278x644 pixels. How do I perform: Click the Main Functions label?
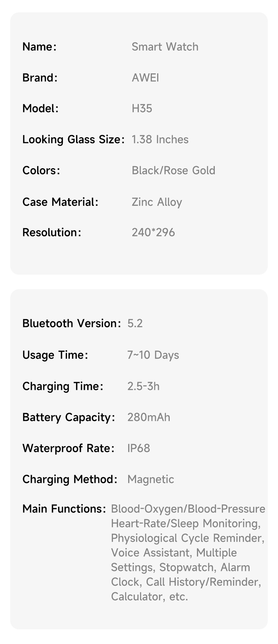[x=64, y=509]
